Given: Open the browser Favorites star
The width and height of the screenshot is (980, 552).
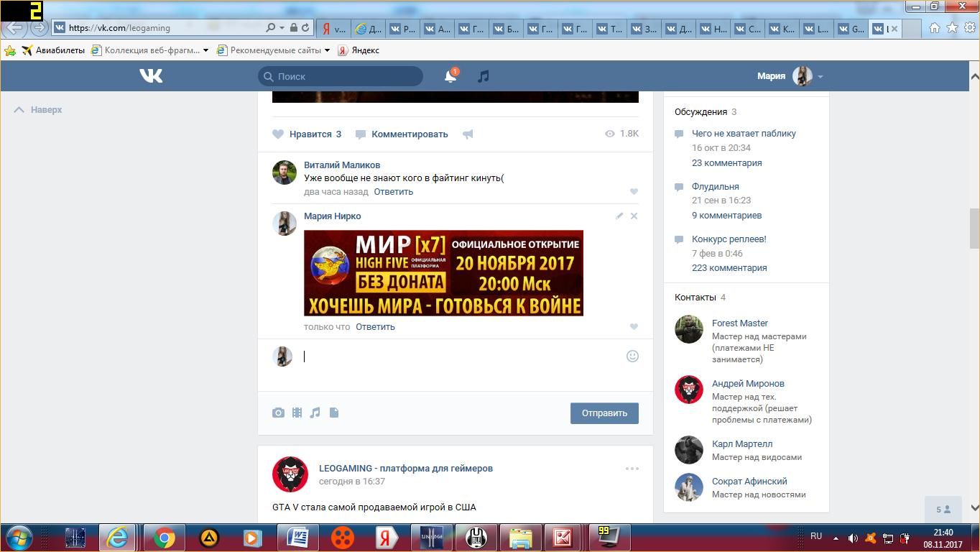Looking at the screenshot, I should point(952,28).
